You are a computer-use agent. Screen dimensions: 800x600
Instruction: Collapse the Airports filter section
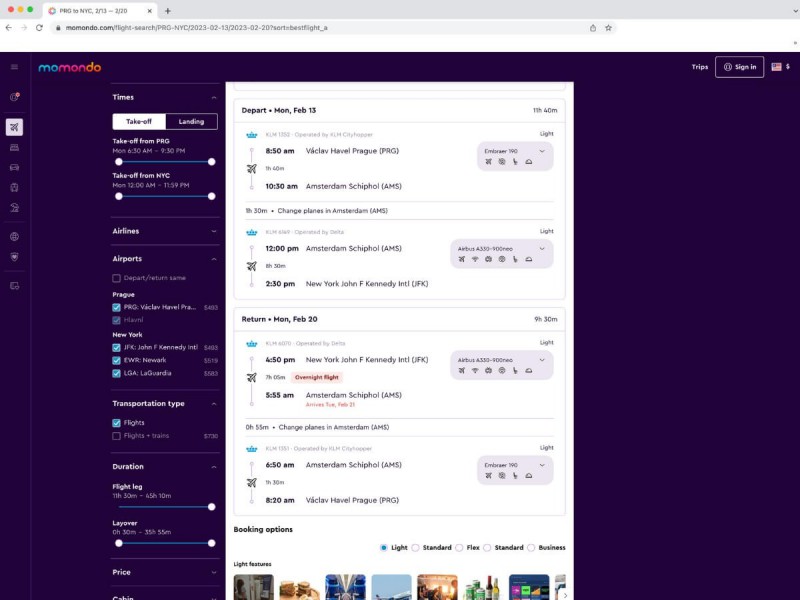(x=214, y=259)
